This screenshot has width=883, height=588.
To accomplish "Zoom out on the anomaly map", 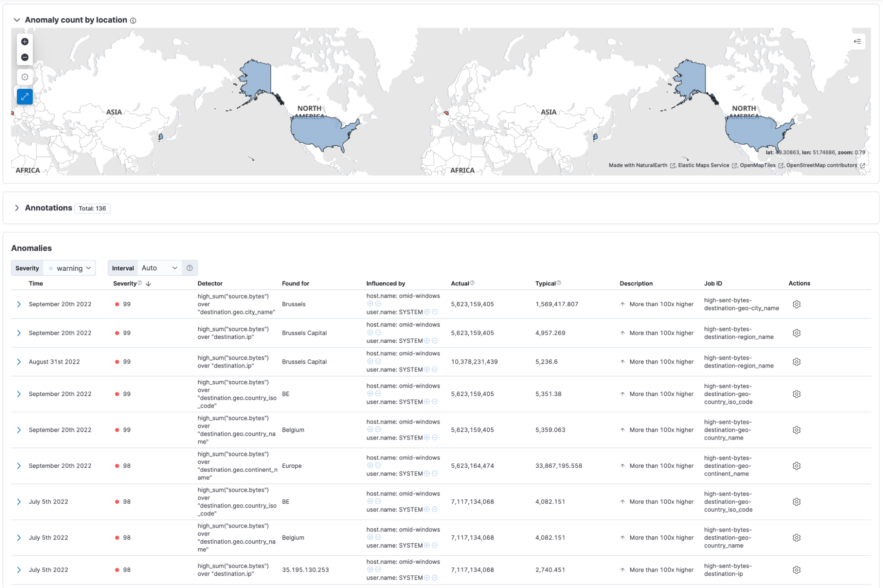I will point(25,57).
